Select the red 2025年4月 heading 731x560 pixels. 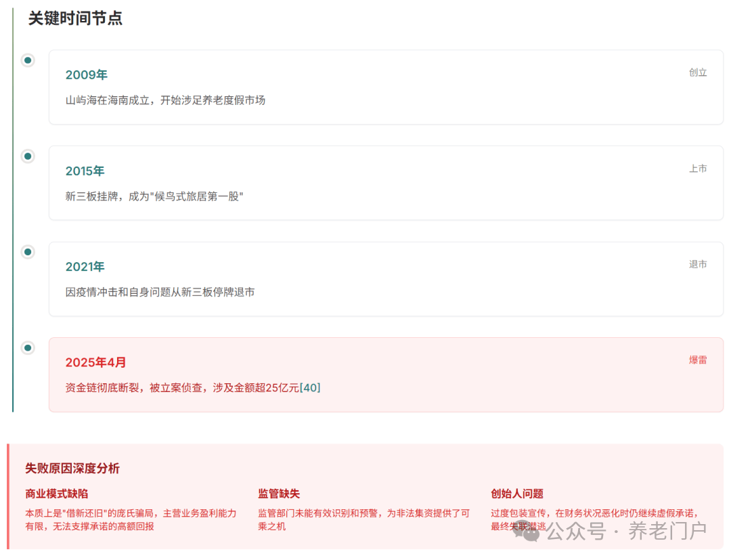pos(96,363)
